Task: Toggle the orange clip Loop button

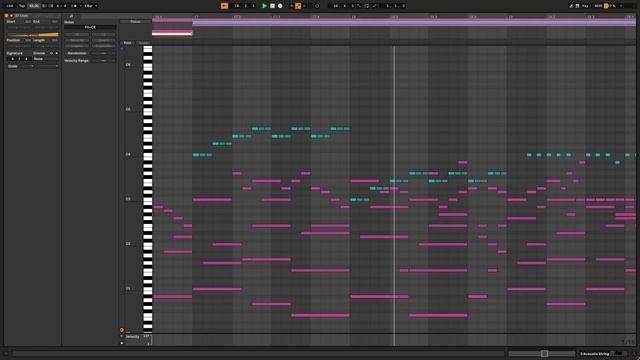Action: [32, 35]
